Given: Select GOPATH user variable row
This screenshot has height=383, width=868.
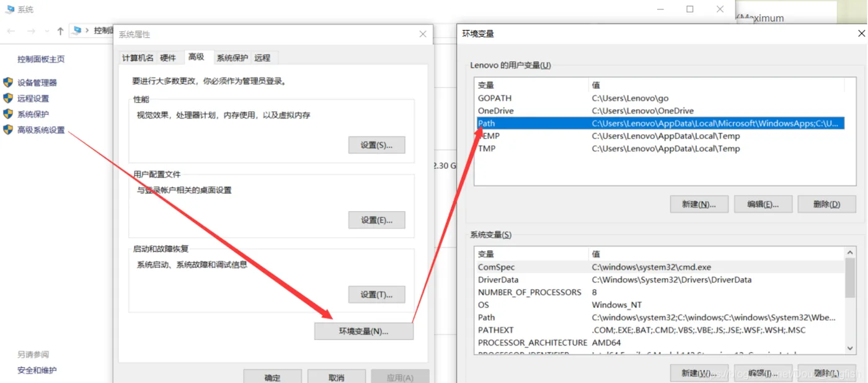Looking at the screenshot, I should point(660,98).
